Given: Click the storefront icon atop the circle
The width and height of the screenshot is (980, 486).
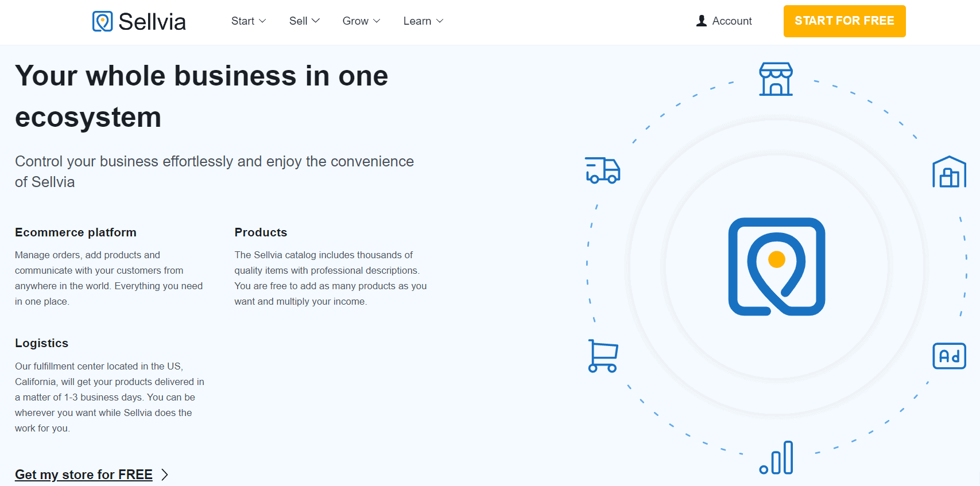Looking at the screenshot, I should click(x=776, y=79).
